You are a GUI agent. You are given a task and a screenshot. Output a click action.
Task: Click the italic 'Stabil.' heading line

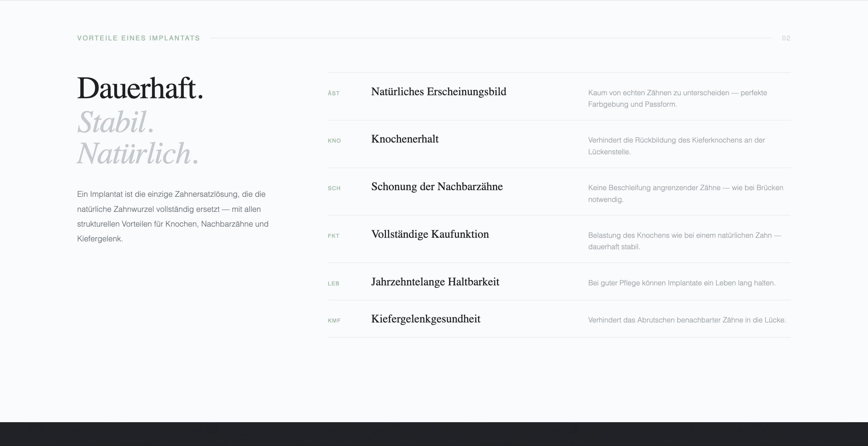[x=115, y=122]
